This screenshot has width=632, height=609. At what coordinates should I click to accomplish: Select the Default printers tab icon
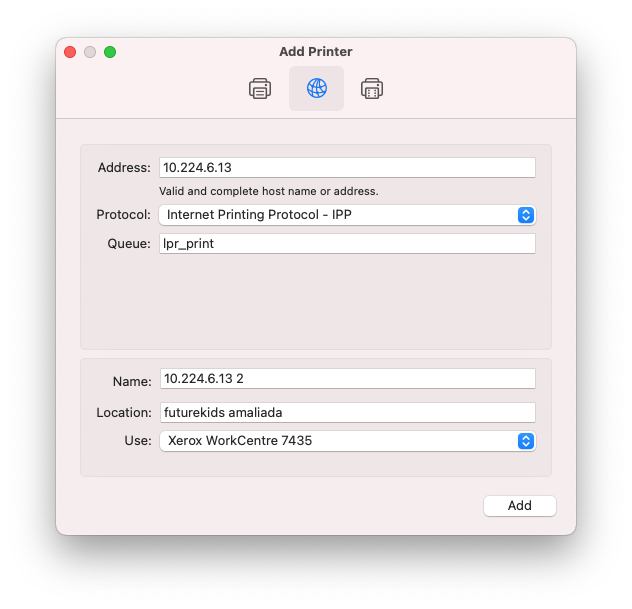click(x=260, y=89)
